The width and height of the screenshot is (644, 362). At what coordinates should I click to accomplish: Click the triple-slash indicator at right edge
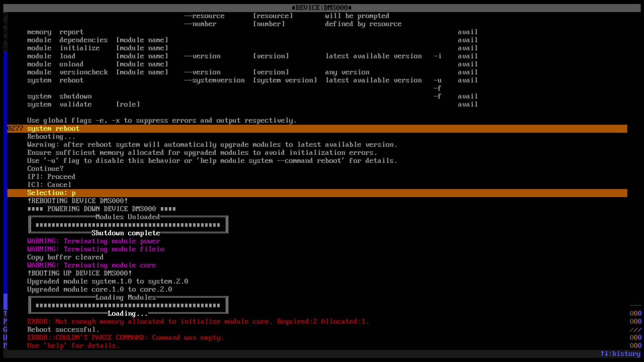coord(636,330)
